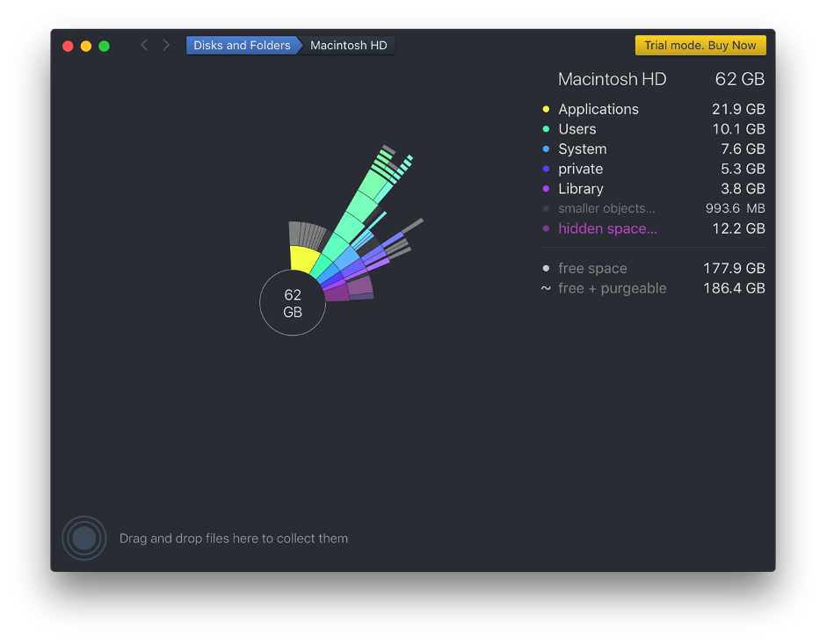827x644 pixels.
Task: Click Trial mode Buy Now button
Action: pos(700,46)
